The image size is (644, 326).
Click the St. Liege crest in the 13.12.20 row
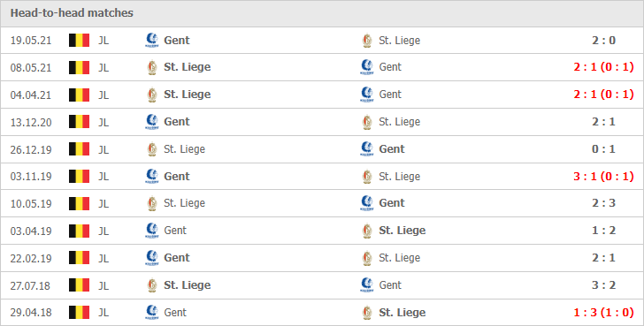367,122
